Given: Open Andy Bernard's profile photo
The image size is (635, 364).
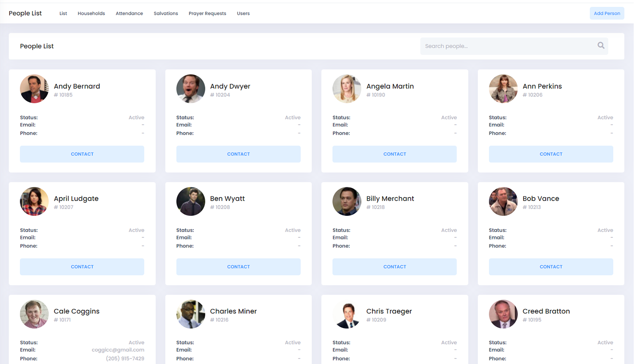Looking at the screenshot, I should pyautogui.click(x=34, y=89).
